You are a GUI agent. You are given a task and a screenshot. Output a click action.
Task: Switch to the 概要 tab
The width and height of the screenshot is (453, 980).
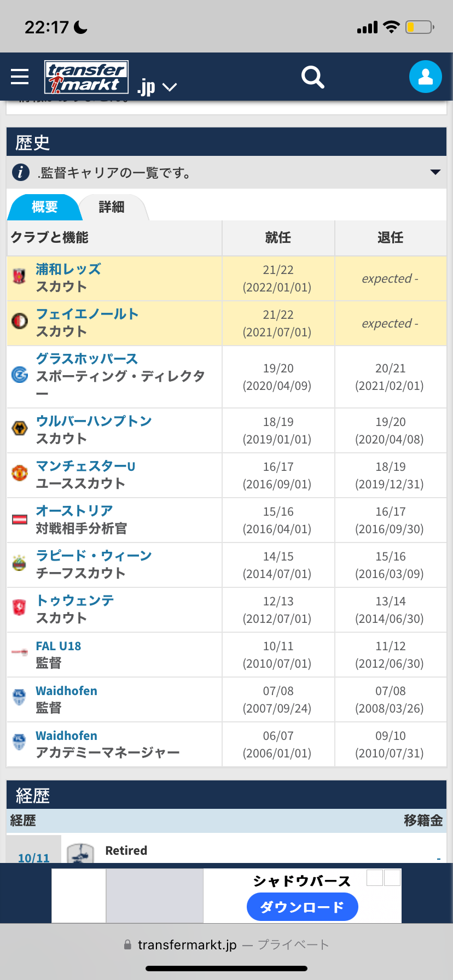[44, 207]
